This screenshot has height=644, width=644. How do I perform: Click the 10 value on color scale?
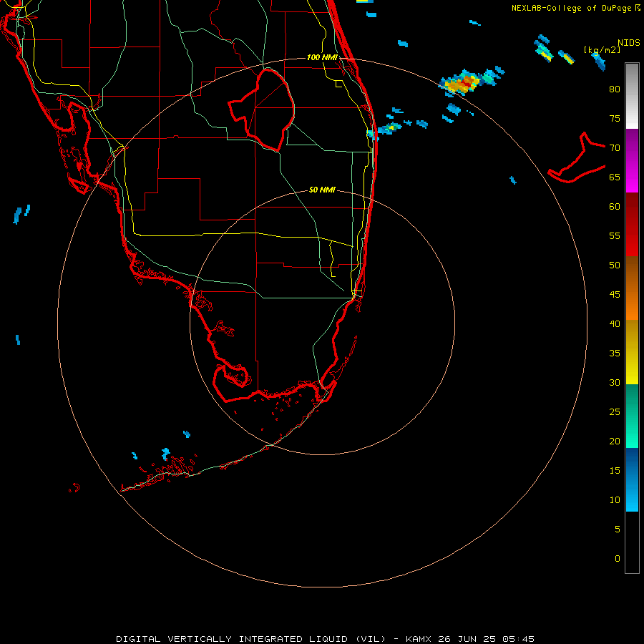pyautogui.click(x=615, y=500)
